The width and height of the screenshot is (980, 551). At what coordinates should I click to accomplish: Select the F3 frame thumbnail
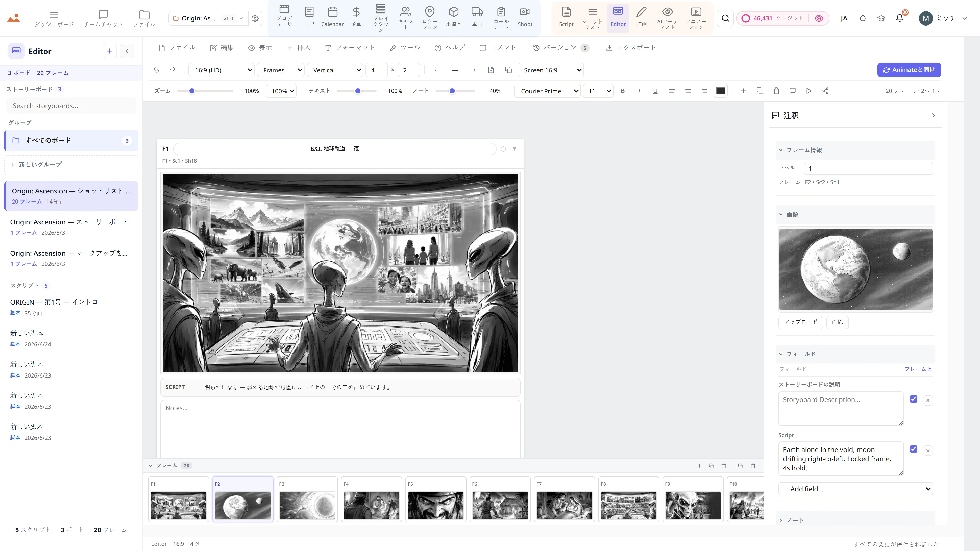click(x=307, y=499)
